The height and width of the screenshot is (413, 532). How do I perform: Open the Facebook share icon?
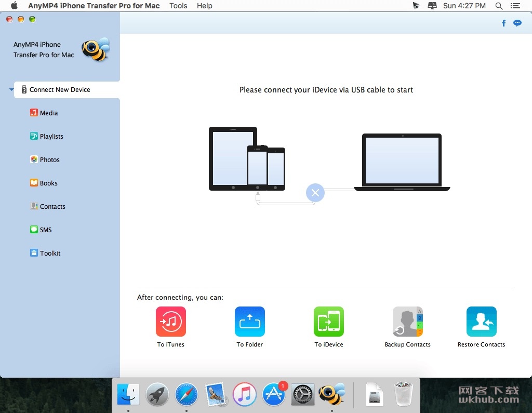[x=503, y=23]
